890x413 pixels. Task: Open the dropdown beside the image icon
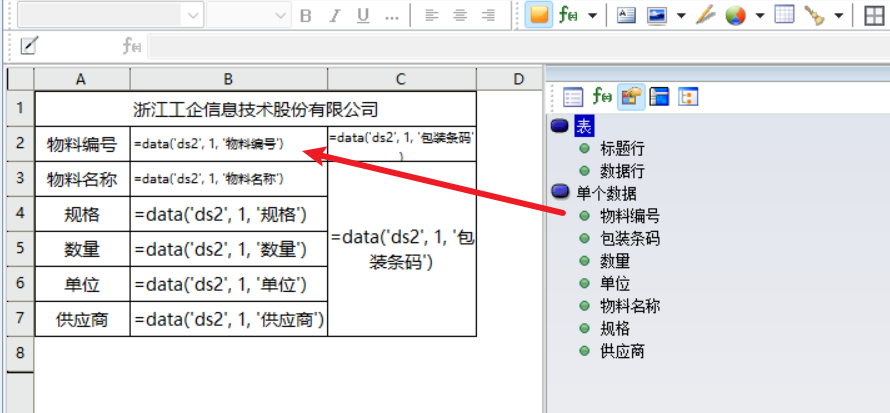click(x=681, y=16)
